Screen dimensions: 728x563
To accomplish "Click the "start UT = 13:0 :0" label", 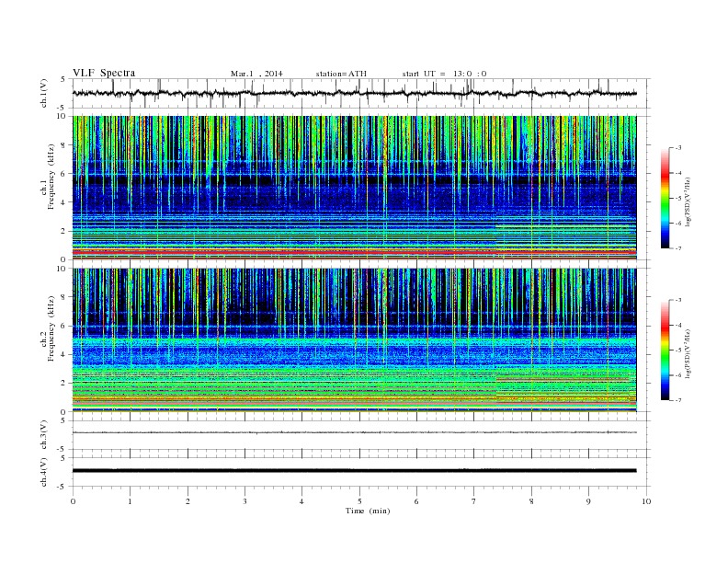I will 444,74.
